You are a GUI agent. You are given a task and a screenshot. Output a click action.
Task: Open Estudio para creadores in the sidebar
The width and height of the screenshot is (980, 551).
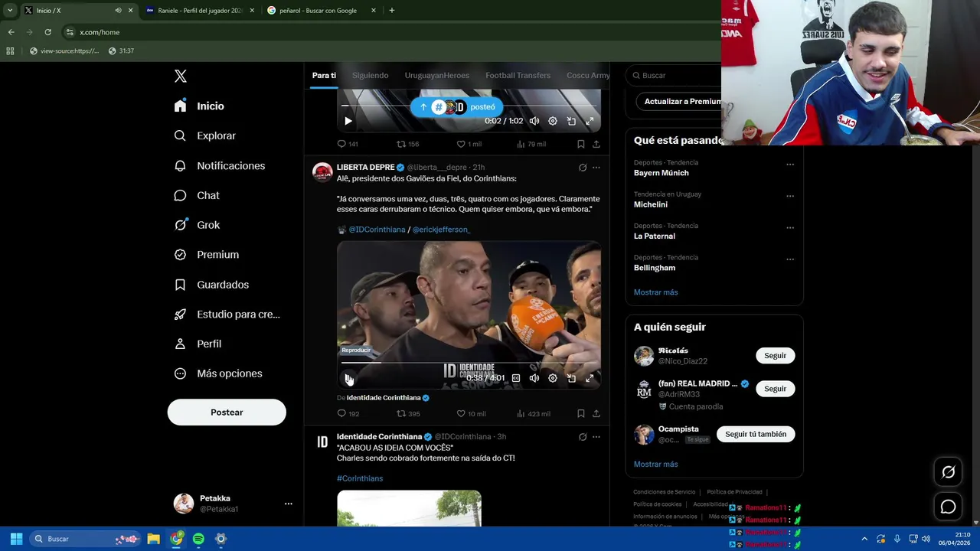coord(227,315)
